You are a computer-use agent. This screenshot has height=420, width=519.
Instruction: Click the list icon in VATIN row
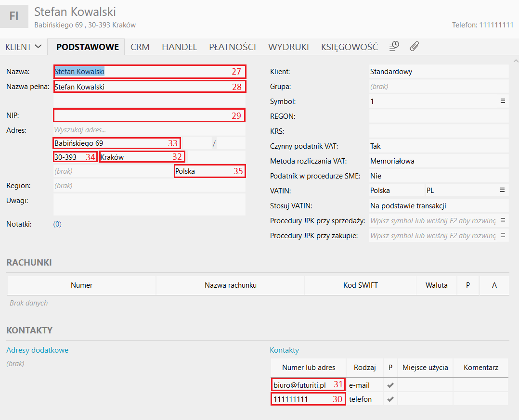503,191
